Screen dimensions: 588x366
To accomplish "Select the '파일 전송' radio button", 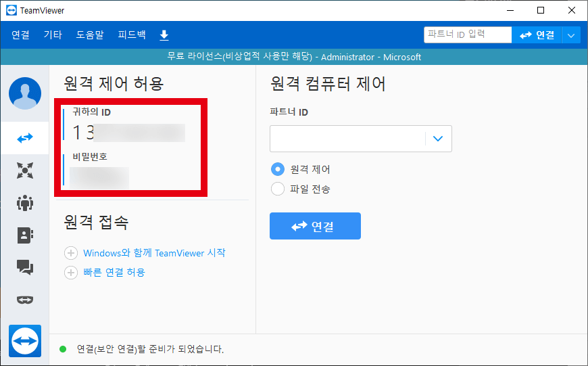I will pyautogui.click(x=278, y=189).
